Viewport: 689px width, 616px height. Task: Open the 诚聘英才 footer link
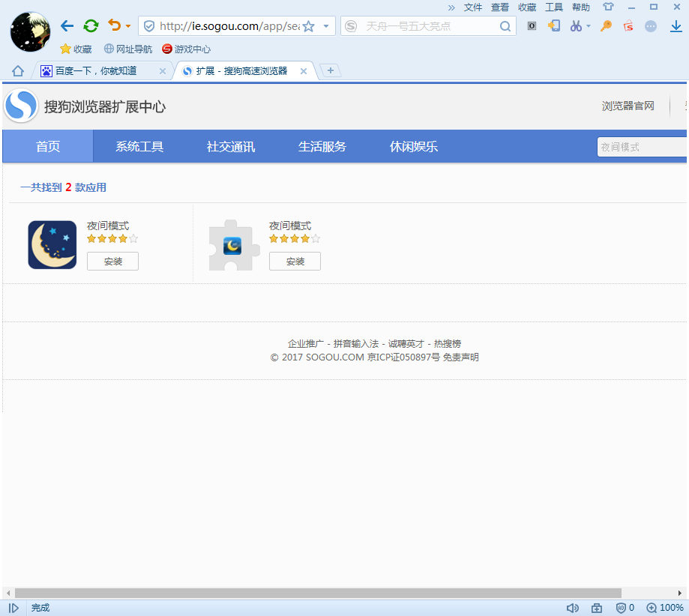406,343
